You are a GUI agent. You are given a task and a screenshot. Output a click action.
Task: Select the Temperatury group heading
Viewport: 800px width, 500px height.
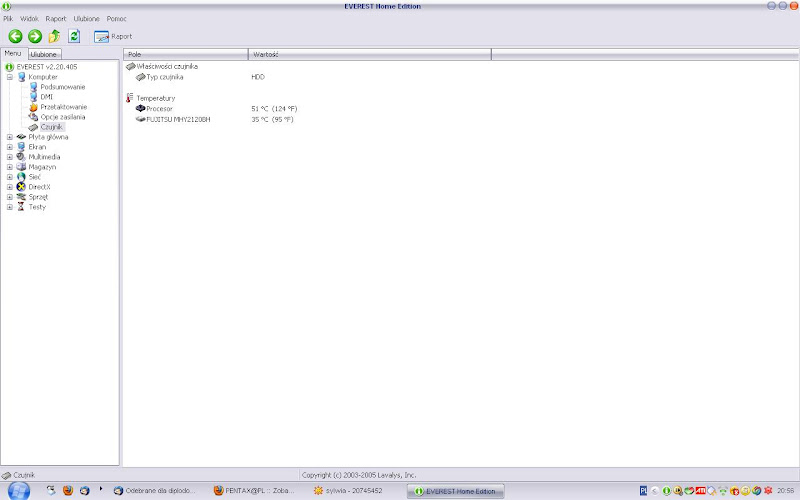(156, 98)
